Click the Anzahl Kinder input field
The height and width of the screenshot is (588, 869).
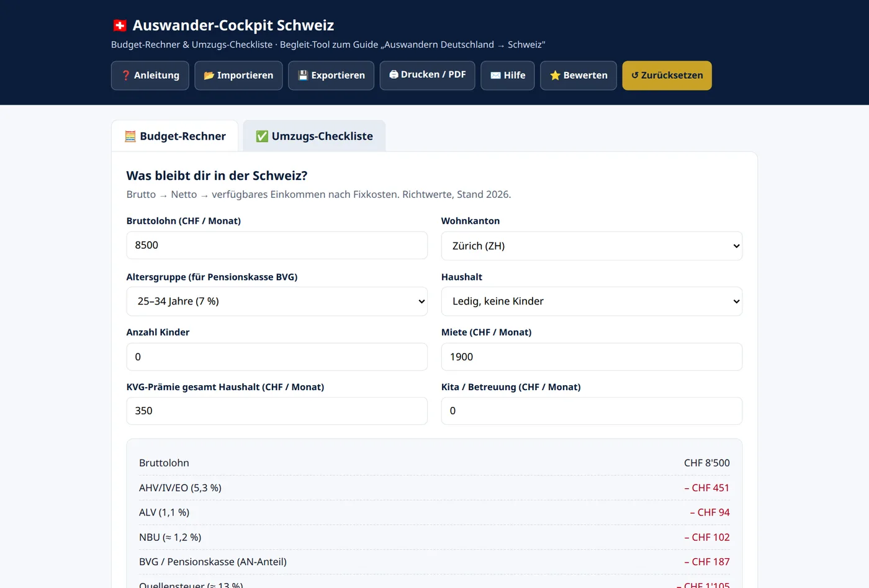click(x=277, y=357)
